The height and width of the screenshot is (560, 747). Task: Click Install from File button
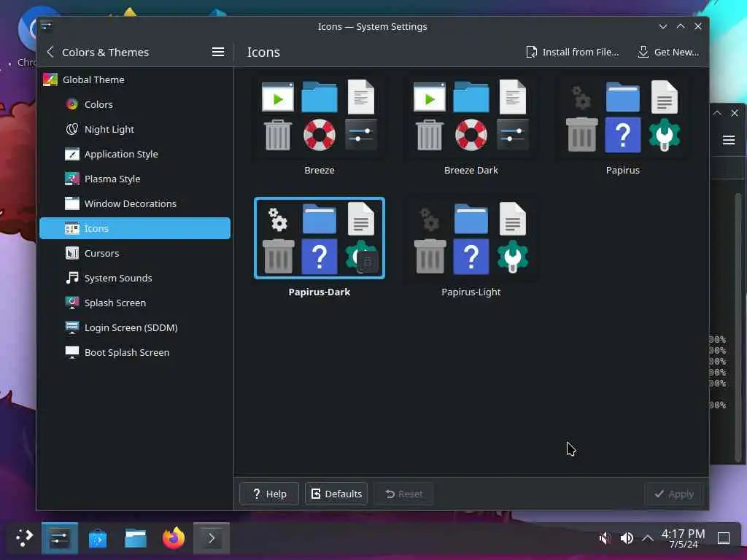(x=572, y=52)
